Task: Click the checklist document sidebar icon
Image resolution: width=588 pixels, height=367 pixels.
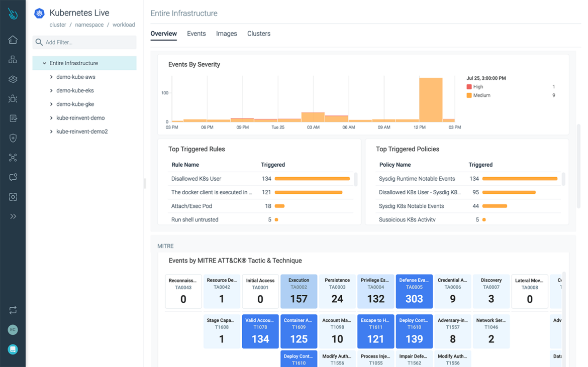Action: click(13, 118)
